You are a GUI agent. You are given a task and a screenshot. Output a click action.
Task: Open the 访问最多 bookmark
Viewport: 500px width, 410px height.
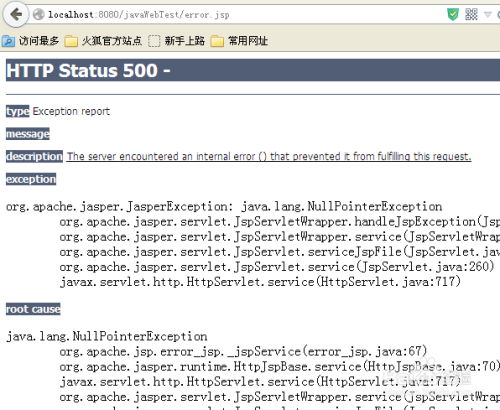point(31,41)
